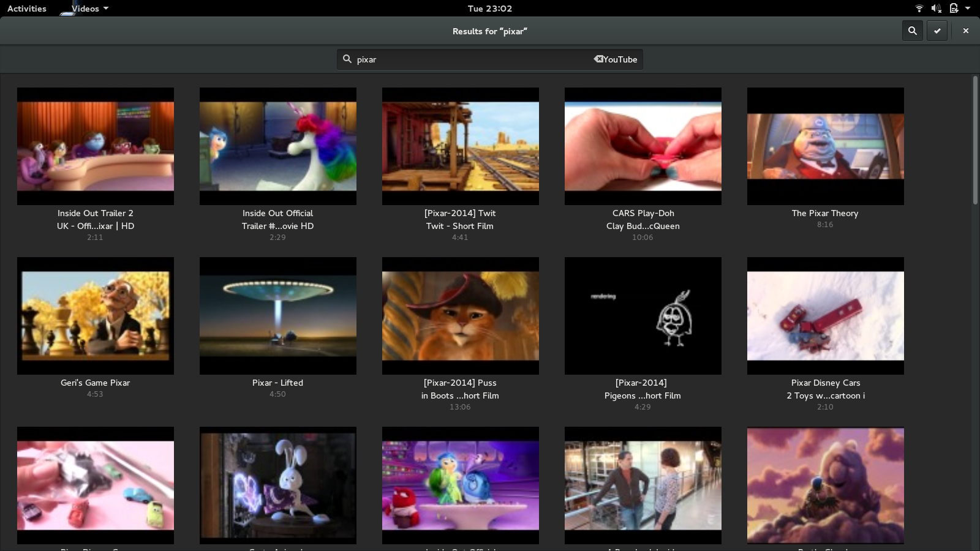Viewport: 980px width, 551px height.
Task: Click the battery status icon
Action: click(x=954, y=9)
